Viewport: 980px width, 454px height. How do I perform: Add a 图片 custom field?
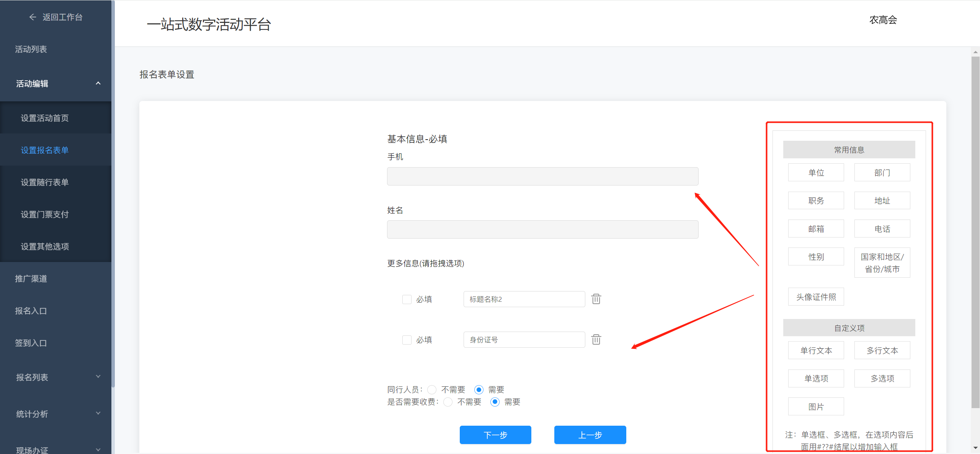816,407
